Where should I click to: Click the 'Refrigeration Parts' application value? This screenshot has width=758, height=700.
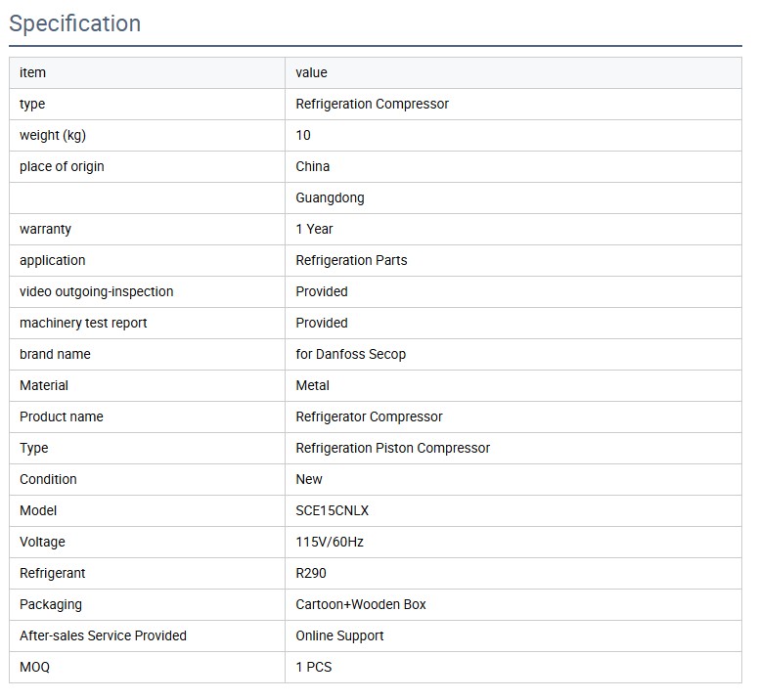(x=351, y=260)
